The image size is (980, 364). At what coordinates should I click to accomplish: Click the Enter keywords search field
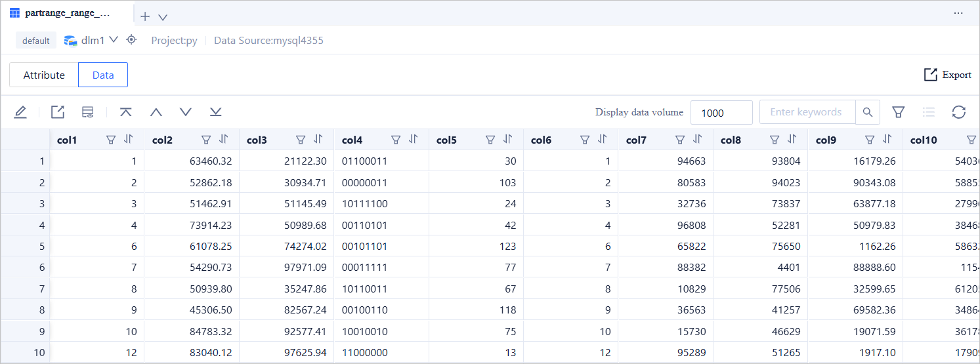[x=807, y=112]
